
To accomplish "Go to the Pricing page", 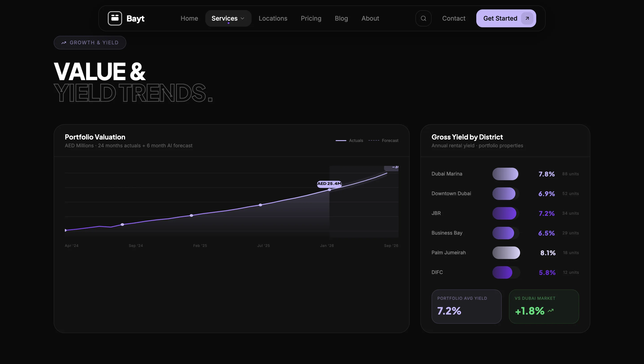I will [311, 18].
